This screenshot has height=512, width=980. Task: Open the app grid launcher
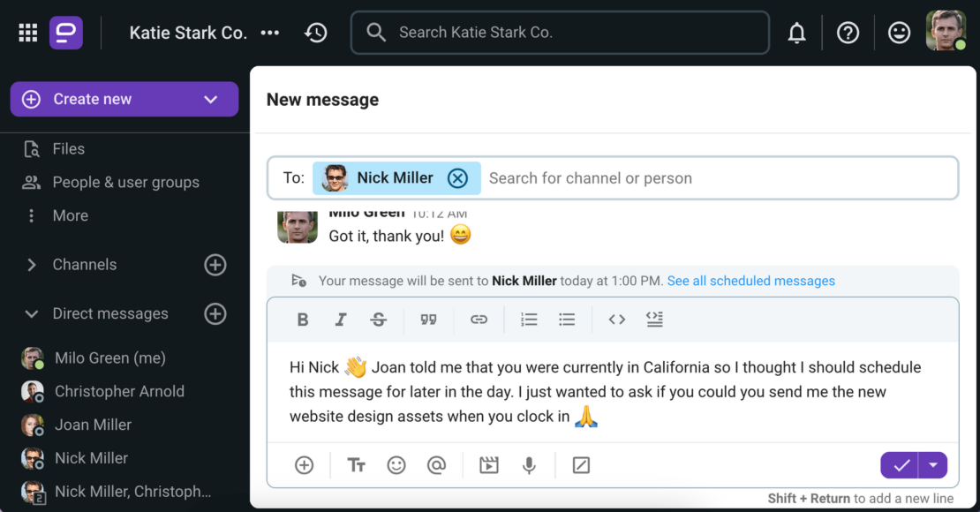(x=28, y=33)
